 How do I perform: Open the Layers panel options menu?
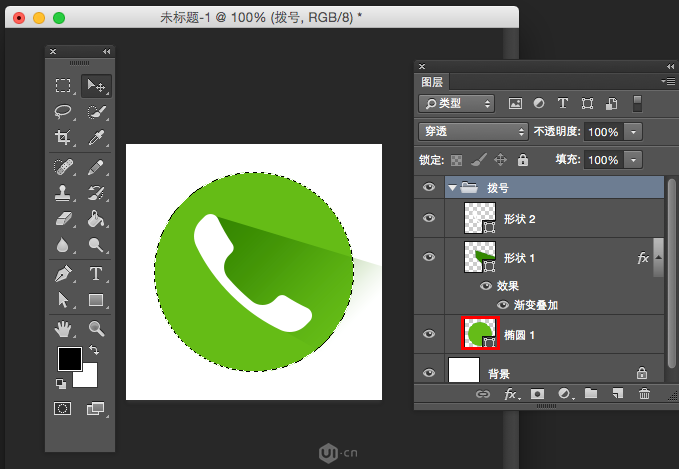[x=668, y=81]
